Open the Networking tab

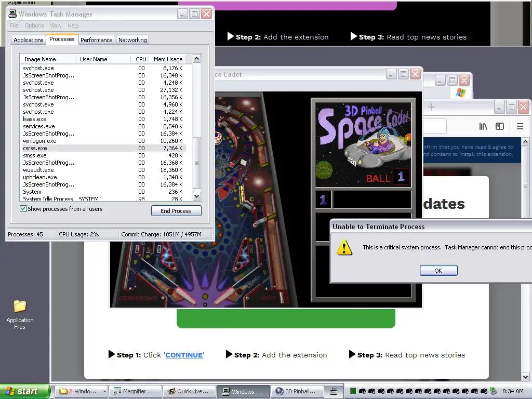[132, 40]
